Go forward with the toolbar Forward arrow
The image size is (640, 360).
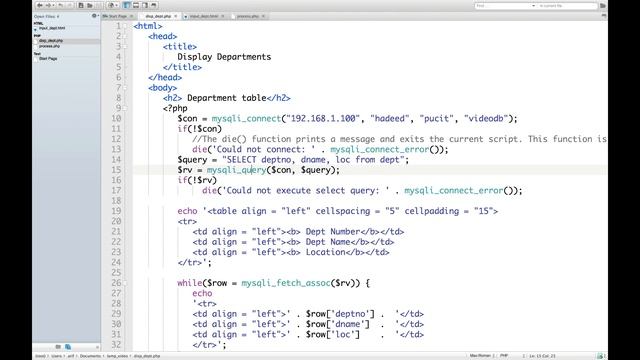point(48,5)
